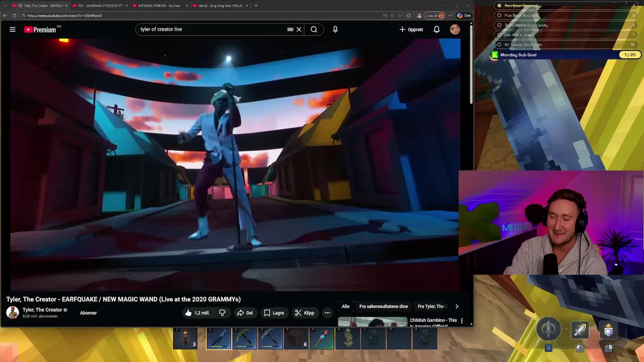Select the Two Bean Boozled radio option
This screenshot has height=362, width=644.
pos(499,6)
